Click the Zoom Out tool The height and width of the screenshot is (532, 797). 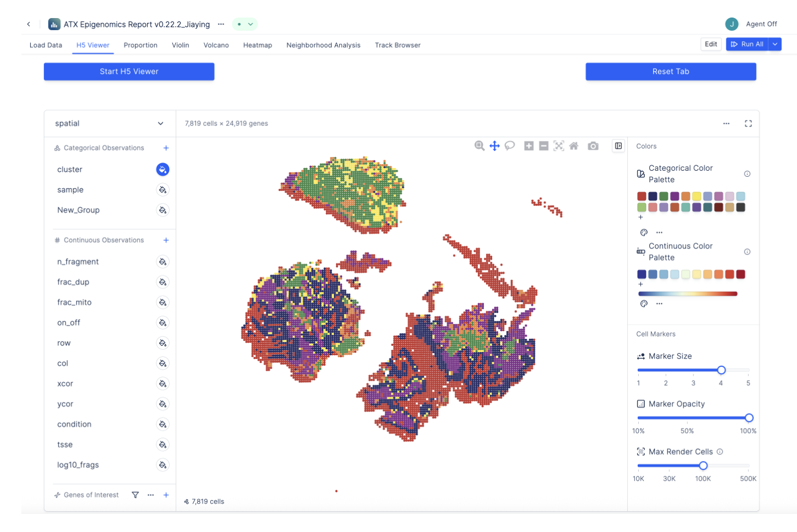(x=544, y=146)
